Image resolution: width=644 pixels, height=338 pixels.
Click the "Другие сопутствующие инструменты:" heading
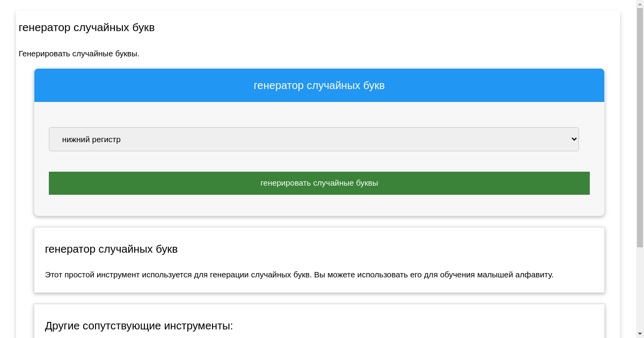click(139, 326)
